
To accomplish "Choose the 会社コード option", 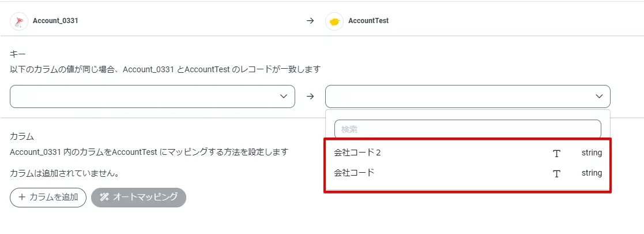I will 354,173.
